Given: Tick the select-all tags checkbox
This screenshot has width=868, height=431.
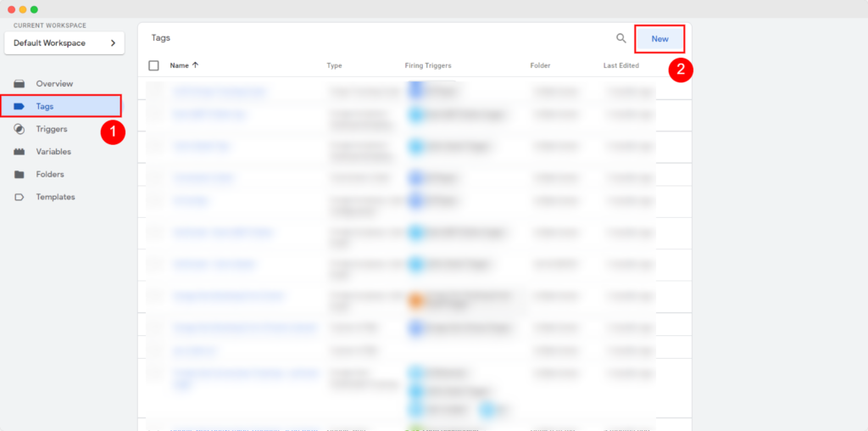Looking at the screenshot, I should click(154, 65).
